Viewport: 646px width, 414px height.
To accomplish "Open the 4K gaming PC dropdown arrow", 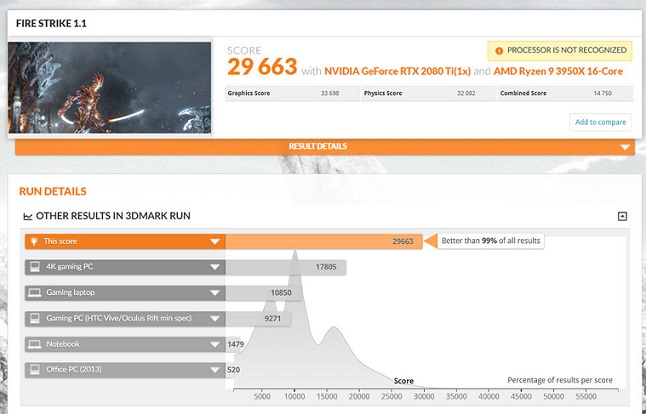I will pyautogui.click(x=214, y=267).
